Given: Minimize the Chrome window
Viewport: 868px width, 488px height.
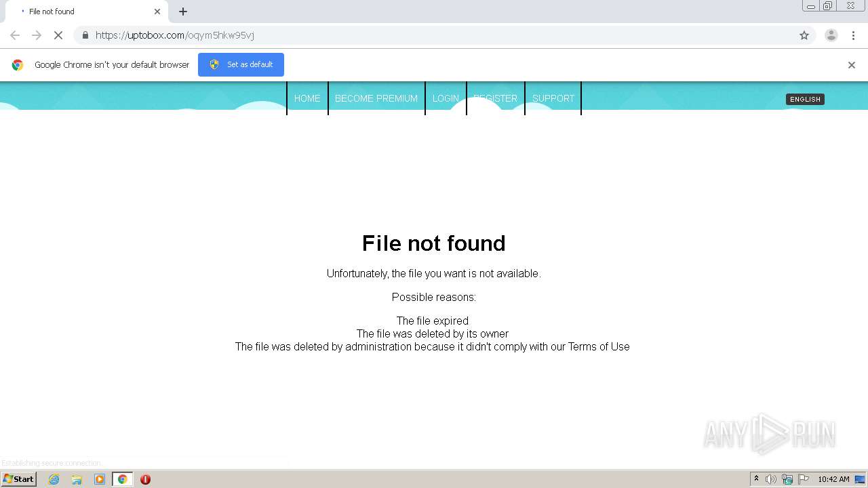Looking at the screenshot, I should [x=811, y=6].
